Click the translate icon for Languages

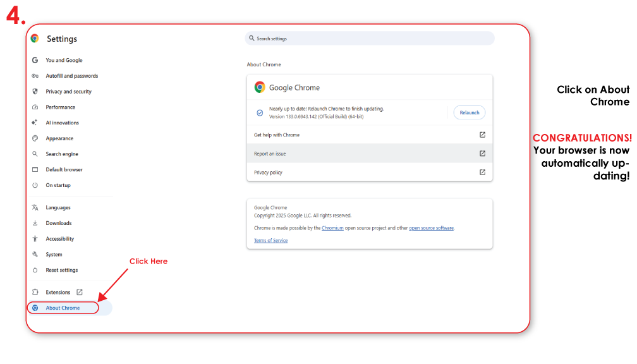(x=35, y=207)
